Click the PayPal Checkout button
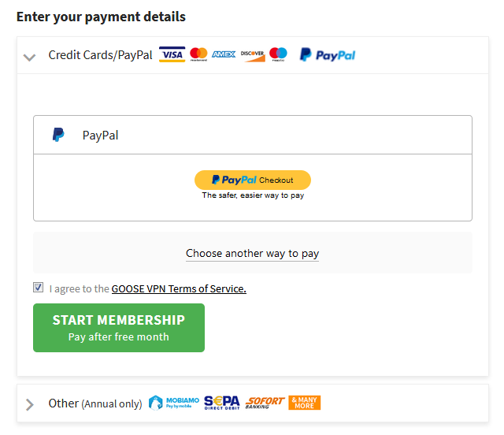504x435 pixels. [x=253, y=180]
